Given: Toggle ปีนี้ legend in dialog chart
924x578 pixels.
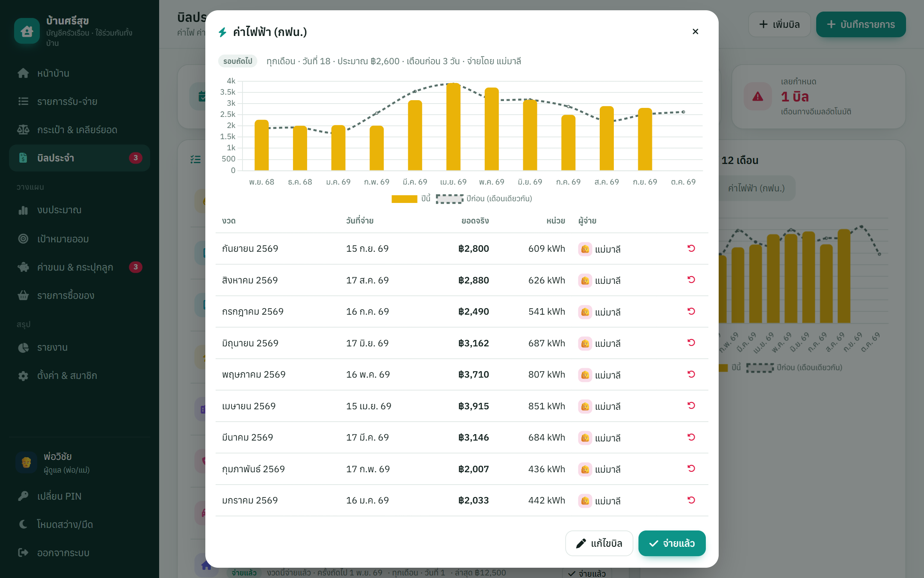Looking at the screenshot, I should click(411, 199).
